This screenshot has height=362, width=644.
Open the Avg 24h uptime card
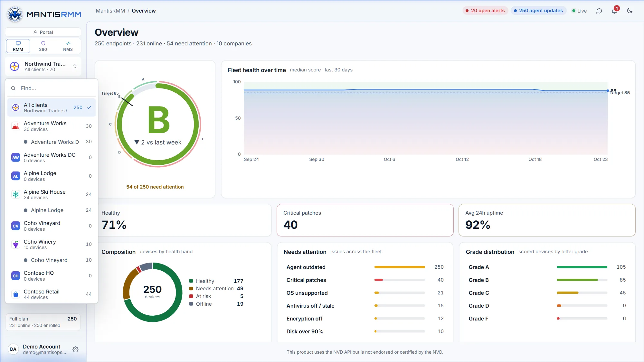[547, 220]
